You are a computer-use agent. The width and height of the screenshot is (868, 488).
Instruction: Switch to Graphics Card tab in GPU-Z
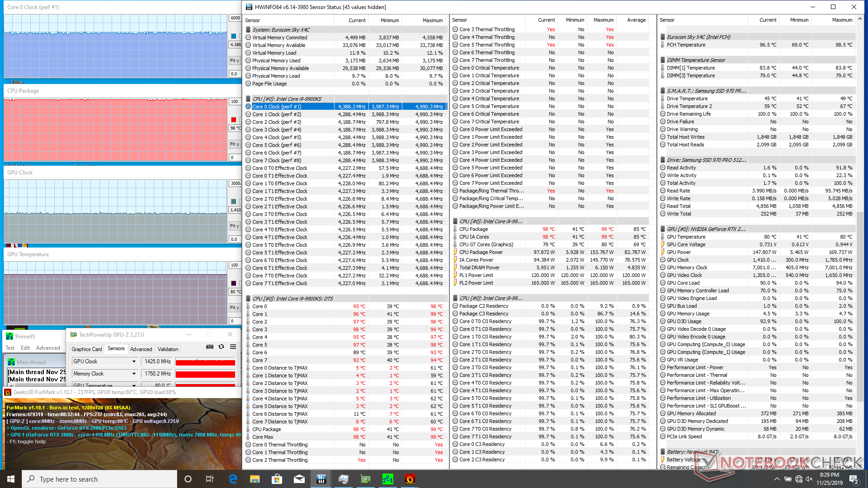87,349
